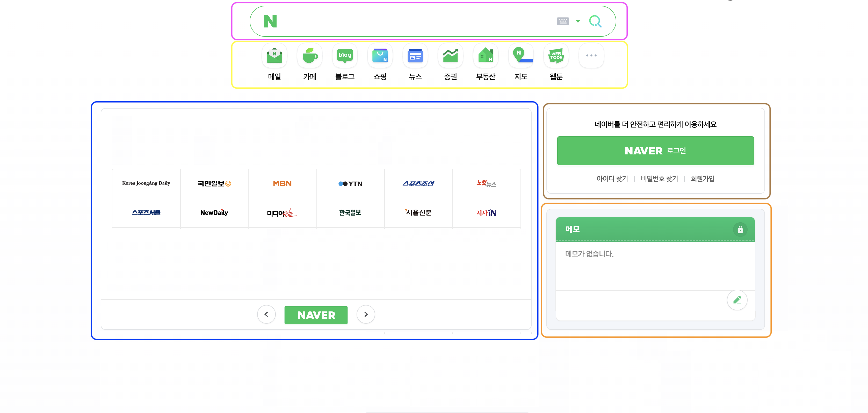Go to next news publisher page

click(366, 314)
